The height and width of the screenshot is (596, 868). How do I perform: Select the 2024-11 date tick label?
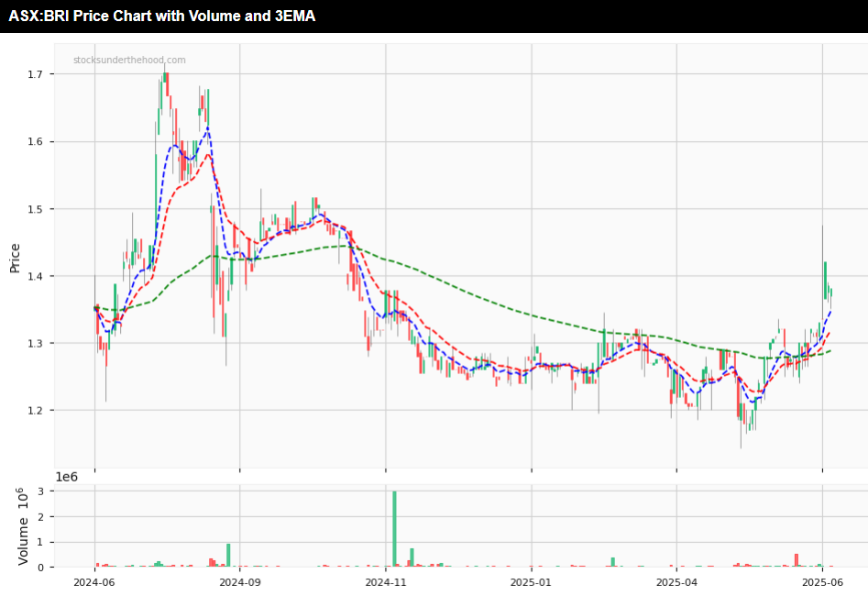pos(385,581)
